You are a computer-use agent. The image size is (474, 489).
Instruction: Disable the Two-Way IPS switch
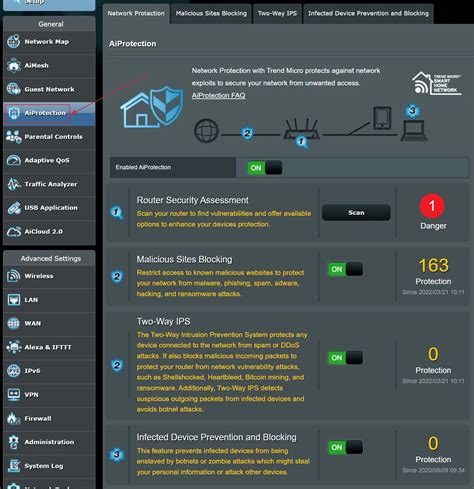(345, 358)
